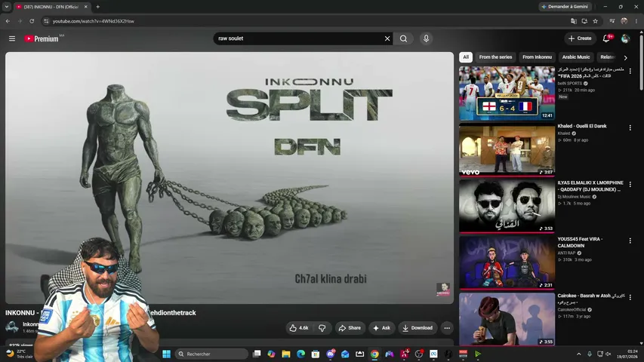Select the From Inkonnu chip
Viewport: 644px width, 362px height.
[x=537, y=57]
